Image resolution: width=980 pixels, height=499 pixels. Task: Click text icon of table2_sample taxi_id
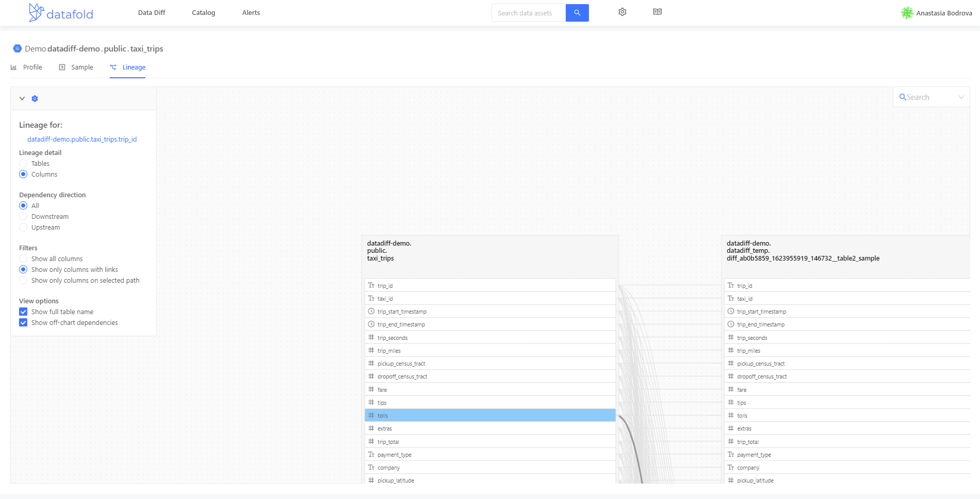pos(731,298)
